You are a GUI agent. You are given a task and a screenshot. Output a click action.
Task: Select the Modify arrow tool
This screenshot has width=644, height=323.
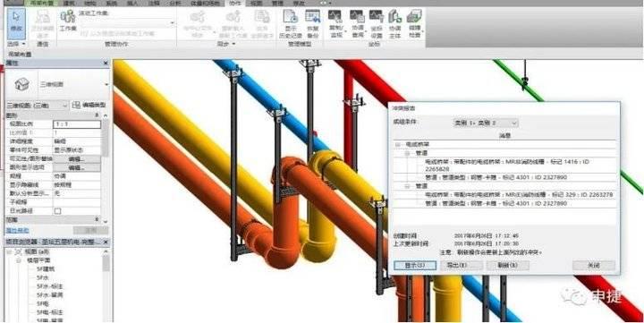[16, 23]
